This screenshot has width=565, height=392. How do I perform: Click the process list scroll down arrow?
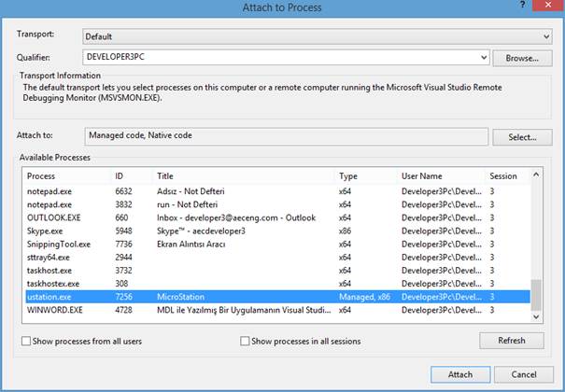536,316
